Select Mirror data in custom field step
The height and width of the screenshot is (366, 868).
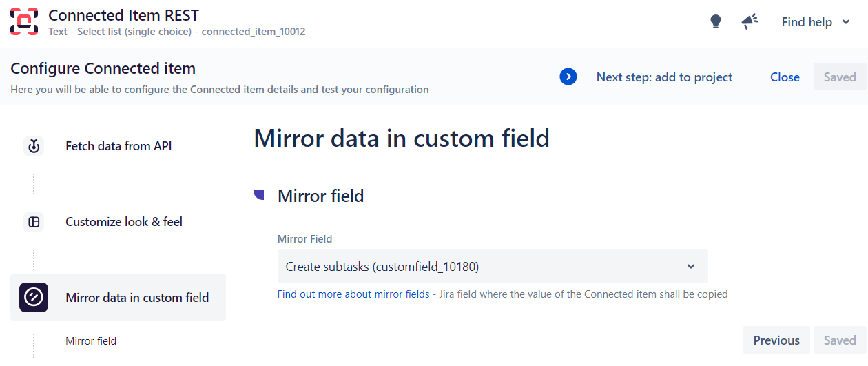pos(137,298)
